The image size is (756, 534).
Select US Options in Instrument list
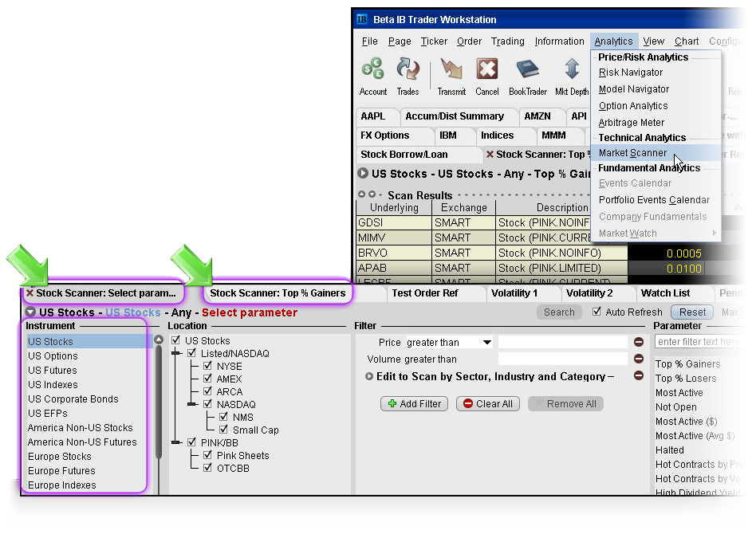(x=53, y=355)
